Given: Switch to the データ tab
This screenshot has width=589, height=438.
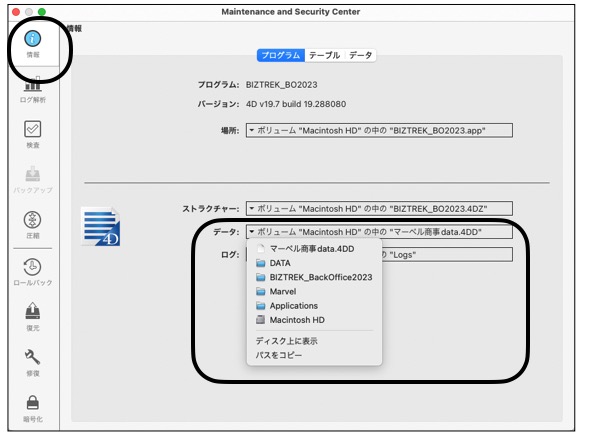Looking at the screenshot, I should coord(360,55).
